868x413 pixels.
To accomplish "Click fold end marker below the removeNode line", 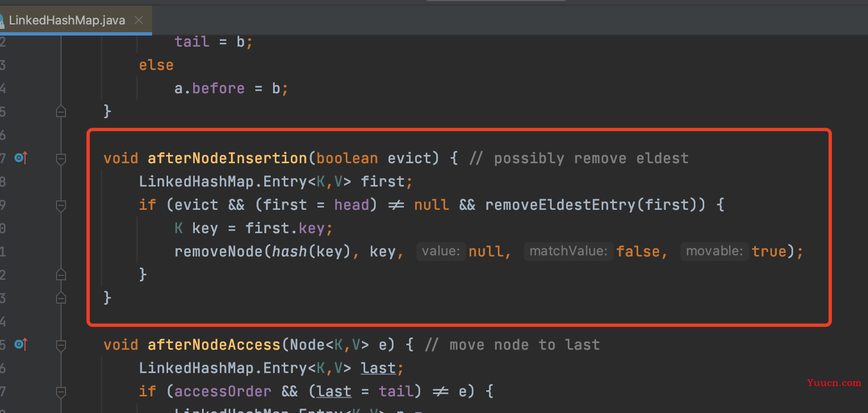I will click(x=61, y=275).
